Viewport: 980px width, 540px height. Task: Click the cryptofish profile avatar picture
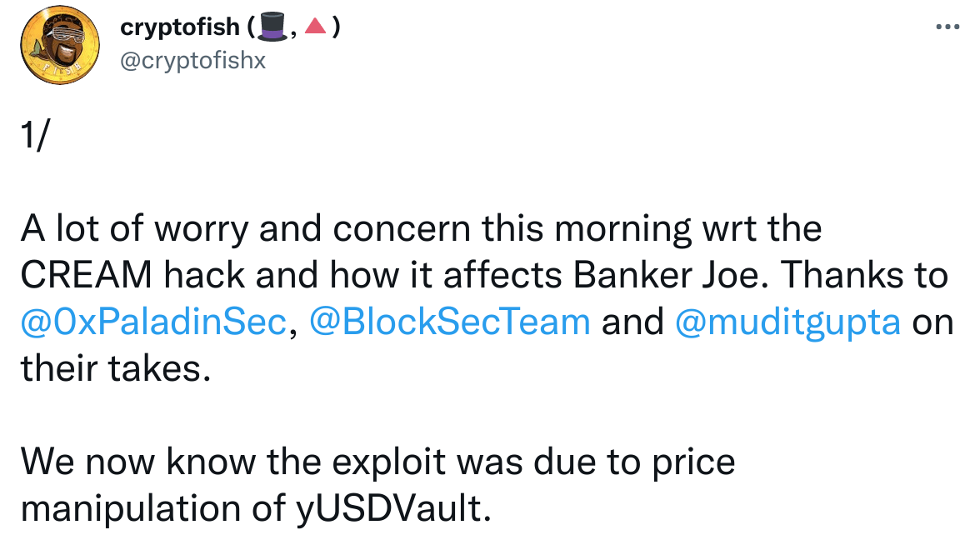[x=55, y=47]
